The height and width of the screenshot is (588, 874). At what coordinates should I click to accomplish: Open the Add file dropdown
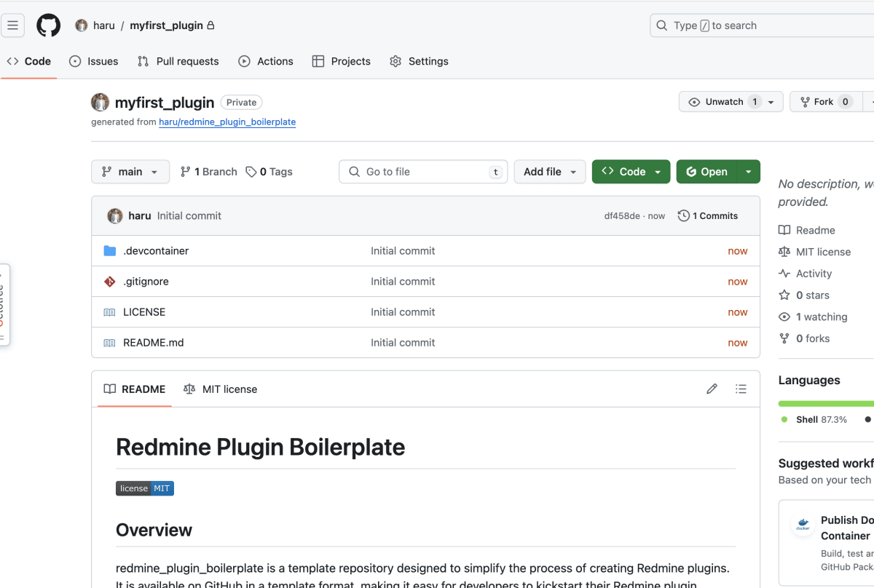pos(550,172)
